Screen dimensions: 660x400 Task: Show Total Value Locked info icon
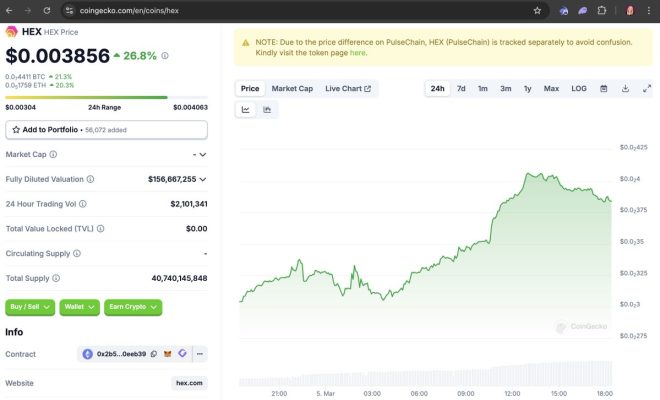[x=101, y=229]
